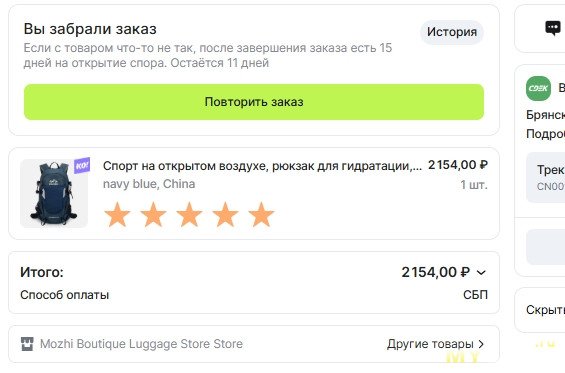Open the backpack product thumbnail
This screenshot has height=373, width=565.
coord(54,193)
